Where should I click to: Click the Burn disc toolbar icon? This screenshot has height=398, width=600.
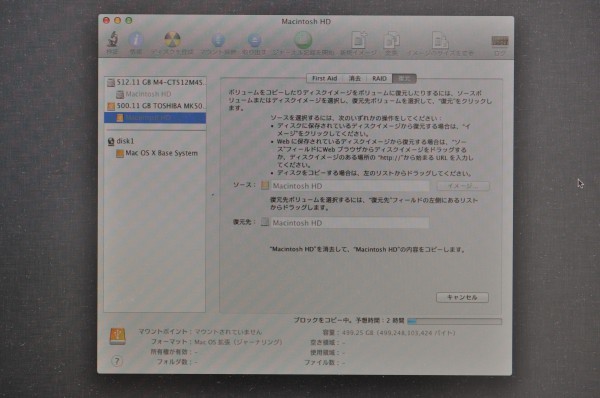pos(172,39)
